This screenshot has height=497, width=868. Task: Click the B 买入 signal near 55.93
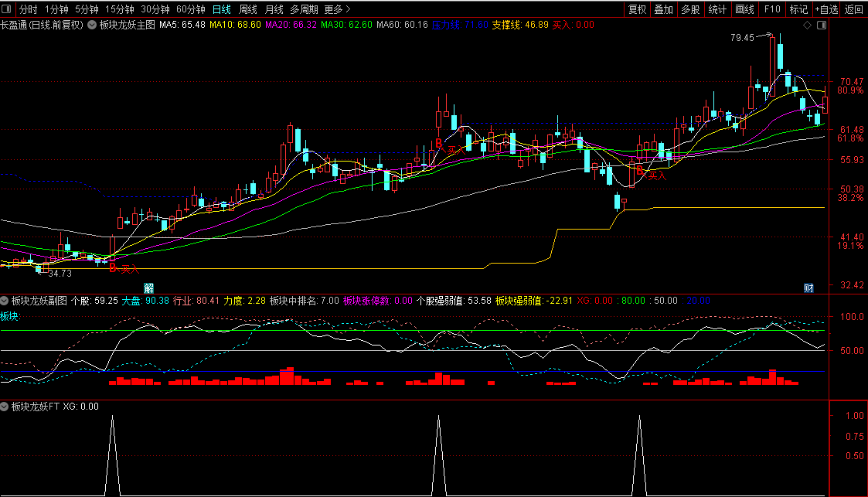pyautogui.click(x=651, y=172)
